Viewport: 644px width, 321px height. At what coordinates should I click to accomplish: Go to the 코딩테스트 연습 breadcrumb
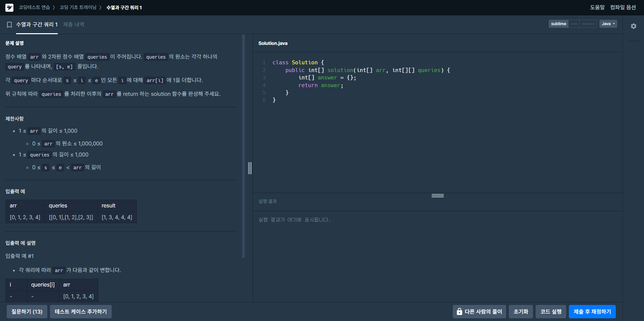tap(34, 7)
